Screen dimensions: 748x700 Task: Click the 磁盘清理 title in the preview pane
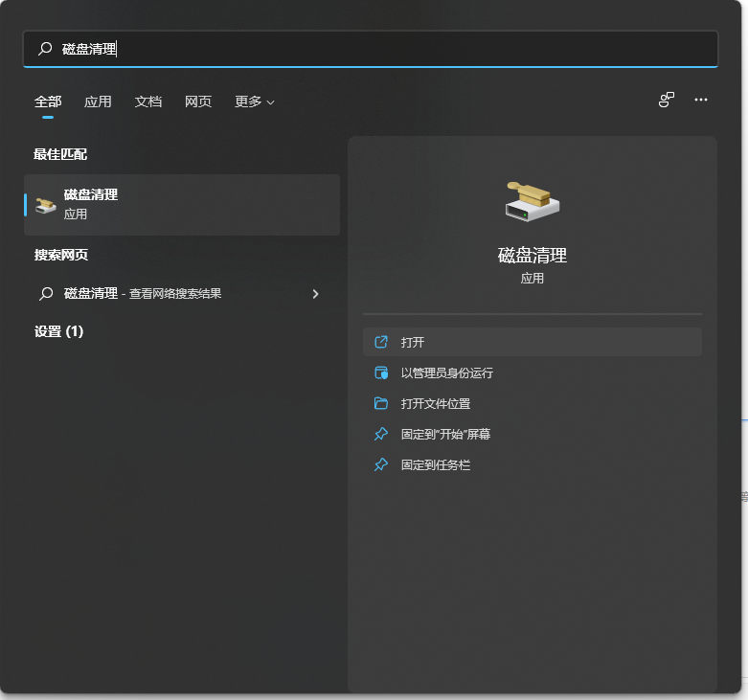pyautogui.click(x=533, y=255)
